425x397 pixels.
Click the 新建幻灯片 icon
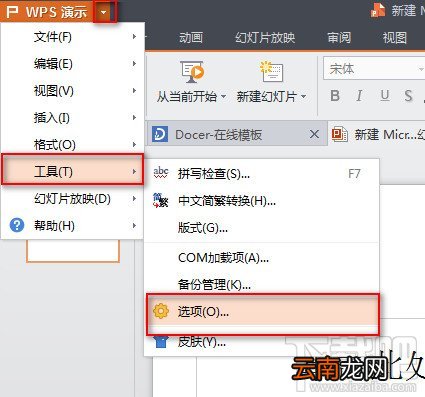272,71
